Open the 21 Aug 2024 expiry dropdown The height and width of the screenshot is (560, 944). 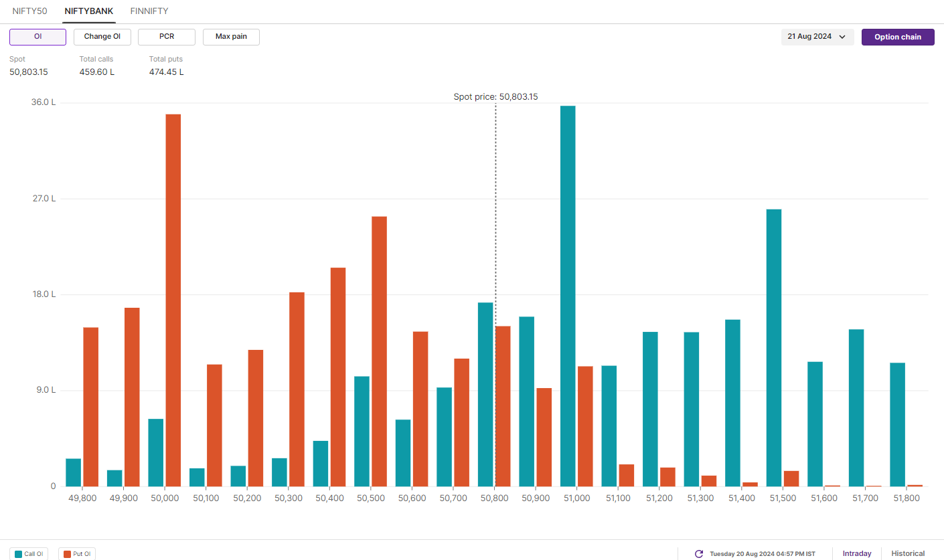point(817,37)
